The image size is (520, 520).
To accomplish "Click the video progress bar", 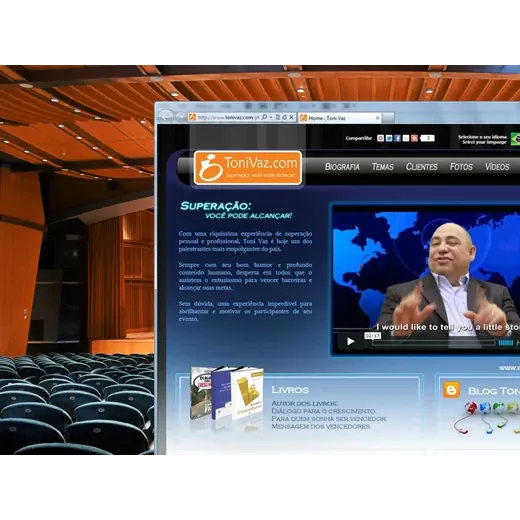I will [x=433, y=343].
